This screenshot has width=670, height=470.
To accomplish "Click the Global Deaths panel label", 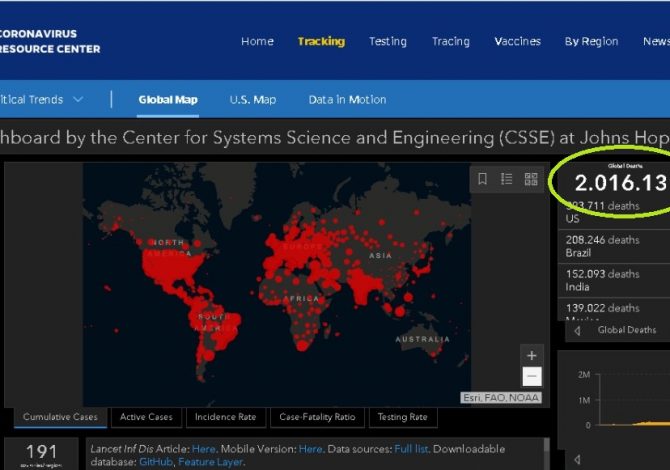I will coord(626,330).
